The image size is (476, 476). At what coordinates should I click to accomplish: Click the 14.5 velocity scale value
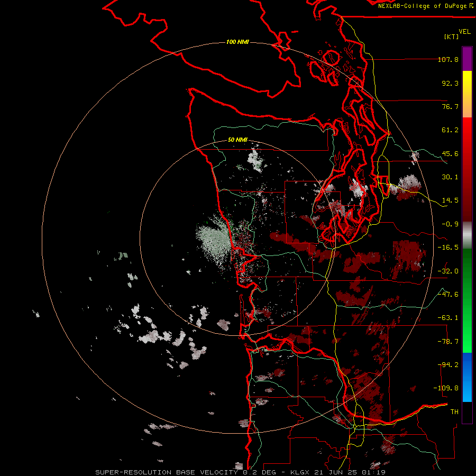tap(450, 200)
